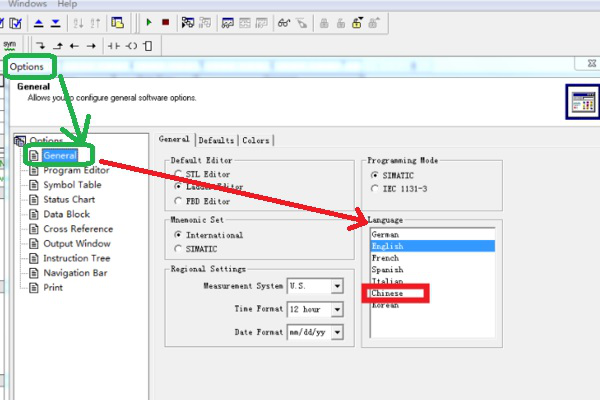Click the eyeglasses status monitor icon

pos(283,22)
